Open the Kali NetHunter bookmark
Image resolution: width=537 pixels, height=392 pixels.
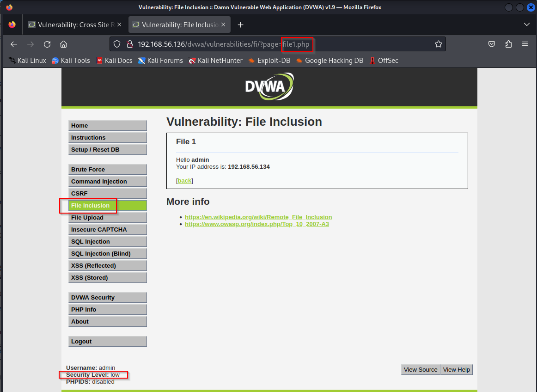215,61
